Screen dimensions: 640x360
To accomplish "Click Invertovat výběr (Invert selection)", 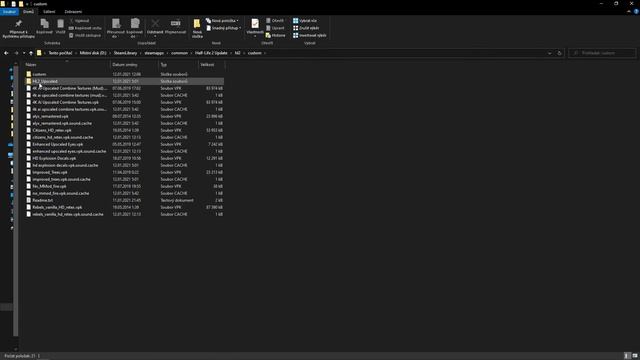I will (309, 35).
